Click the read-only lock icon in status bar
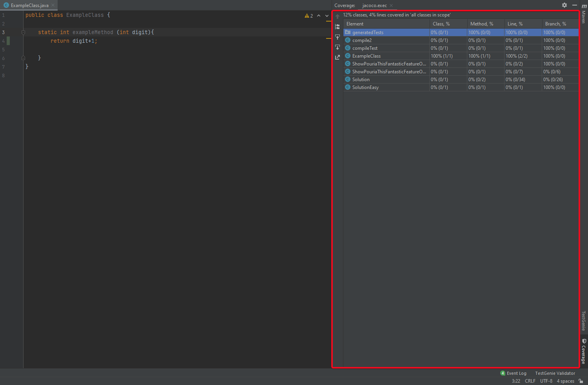 (x=581, y=381)
